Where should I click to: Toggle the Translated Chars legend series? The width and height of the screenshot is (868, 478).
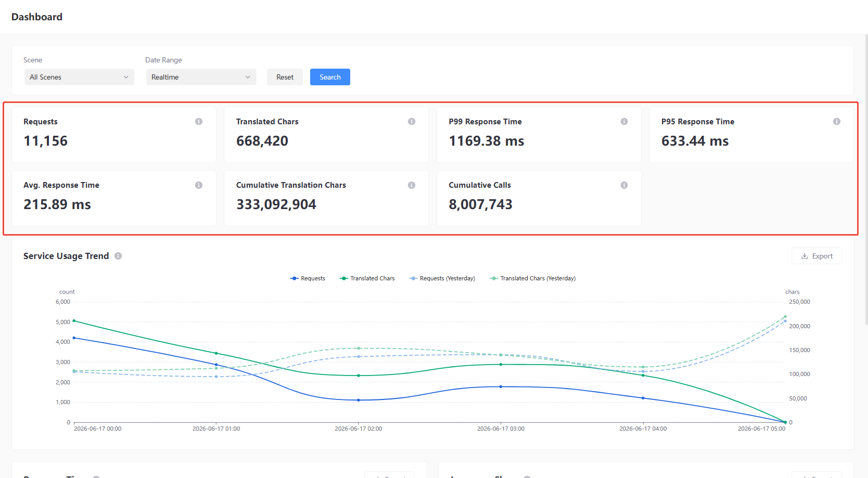(367, 278)
